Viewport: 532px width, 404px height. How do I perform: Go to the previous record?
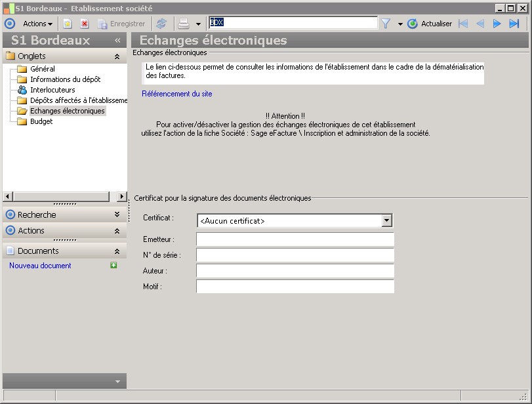[x=480, y=24]
